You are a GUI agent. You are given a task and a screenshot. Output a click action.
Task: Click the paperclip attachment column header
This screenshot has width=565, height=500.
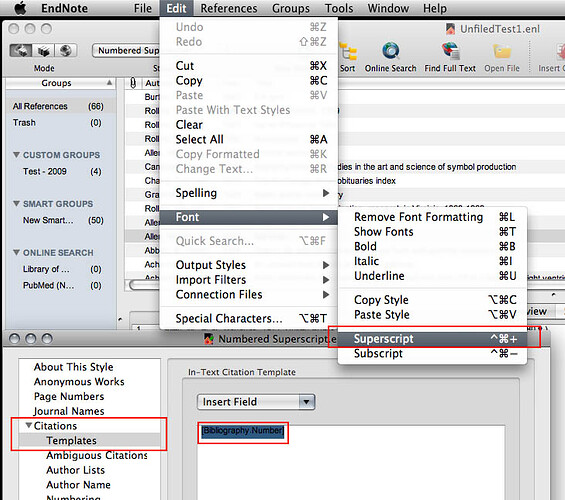pos(133,83)
